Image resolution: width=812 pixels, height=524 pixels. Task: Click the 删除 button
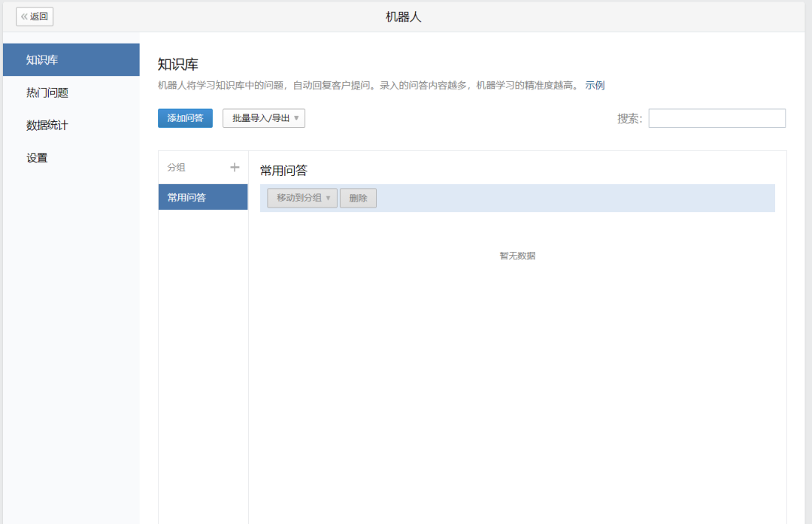(358, 198)
